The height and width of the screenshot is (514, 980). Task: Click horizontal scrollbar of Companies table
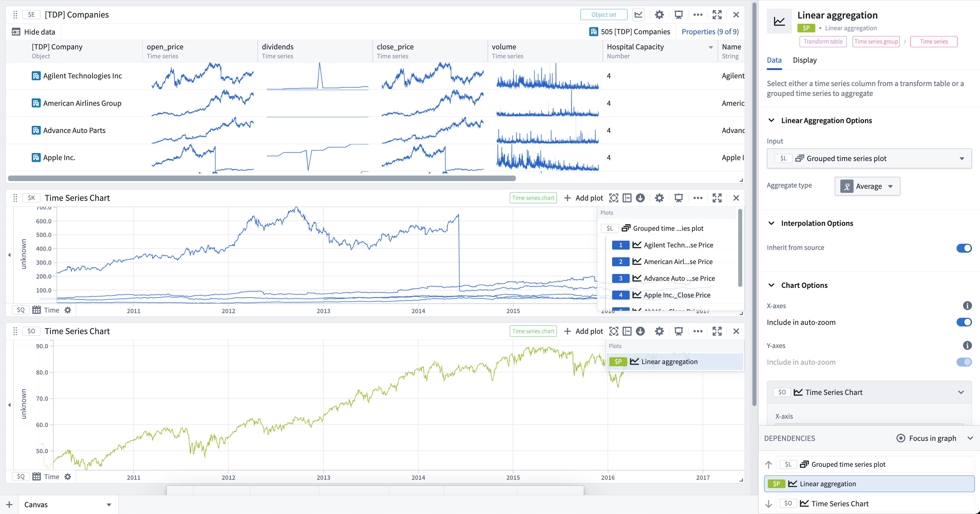pos(262,178)
